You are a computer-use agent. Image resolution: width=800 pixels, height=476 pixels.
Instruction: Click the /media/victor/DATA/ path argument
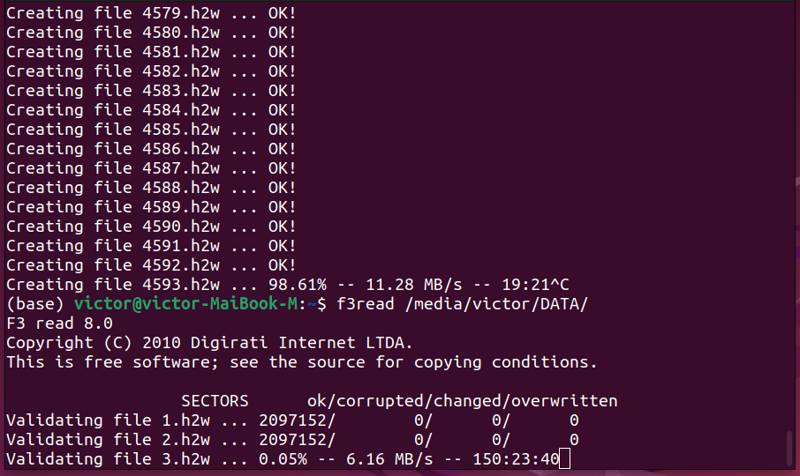[496, 304]
